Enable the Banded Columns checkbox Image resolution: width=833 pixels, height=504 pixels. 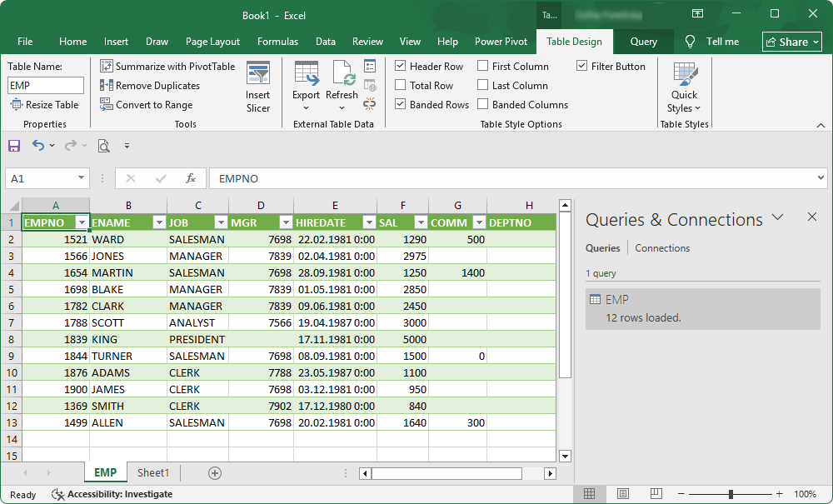(483, 104)
